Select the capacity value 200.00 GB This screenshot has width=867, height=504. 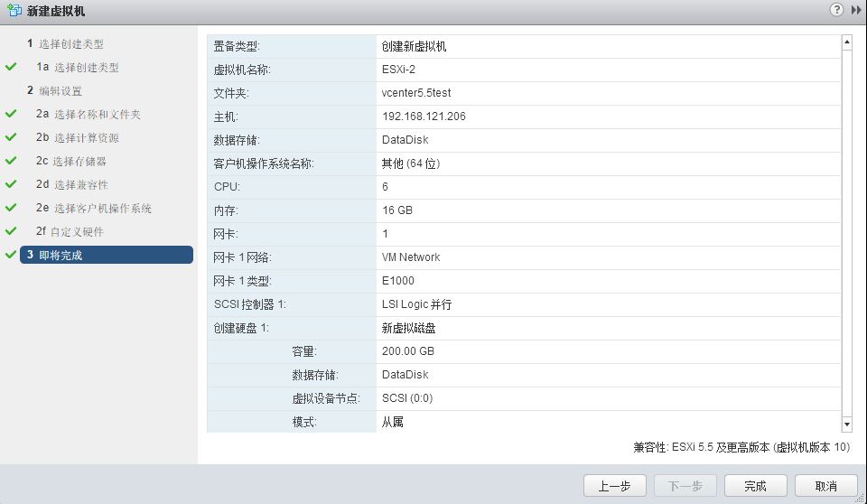tap(407, 351)
